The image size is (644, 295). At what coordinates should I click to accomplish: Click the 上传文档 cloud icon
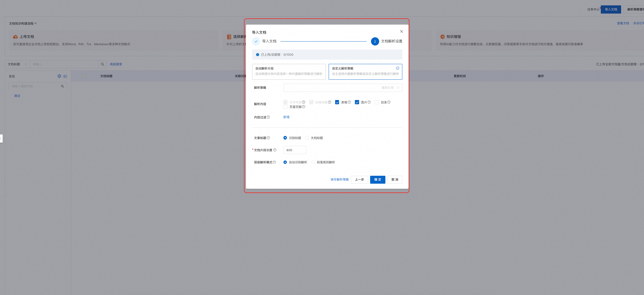[x=16, y=37]
